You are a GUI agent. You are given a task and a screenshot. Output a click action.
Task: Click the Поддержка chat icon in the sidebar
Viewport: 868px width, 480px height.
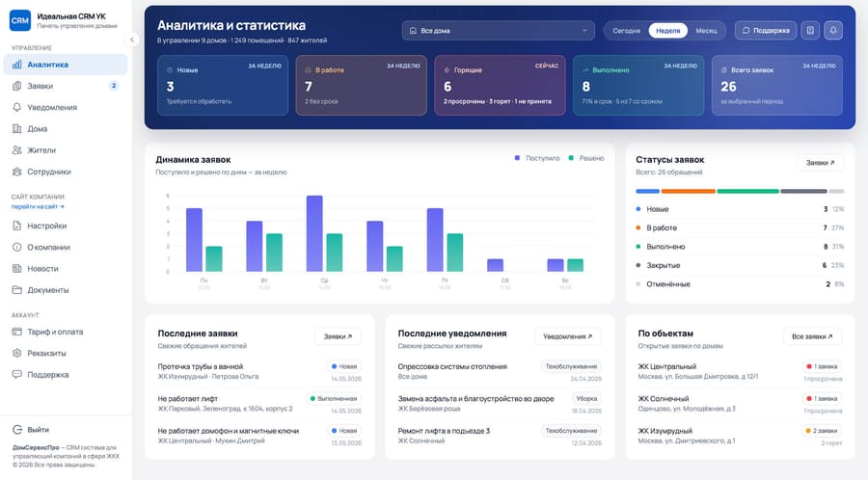[x=17, y=374]
